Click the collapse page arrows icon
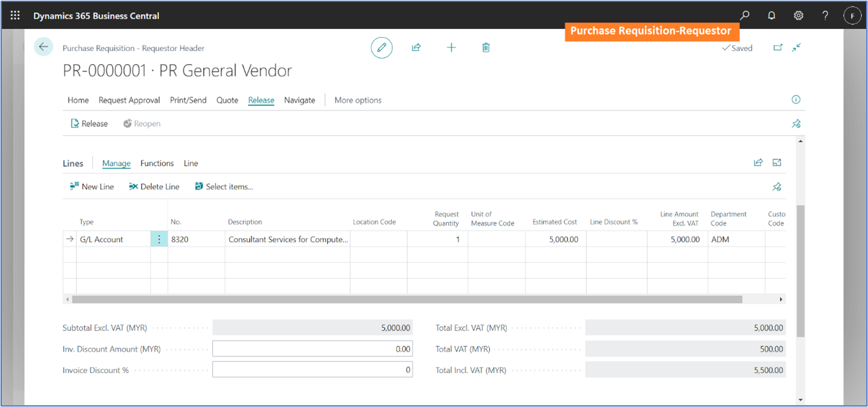 tap(796, 47)
